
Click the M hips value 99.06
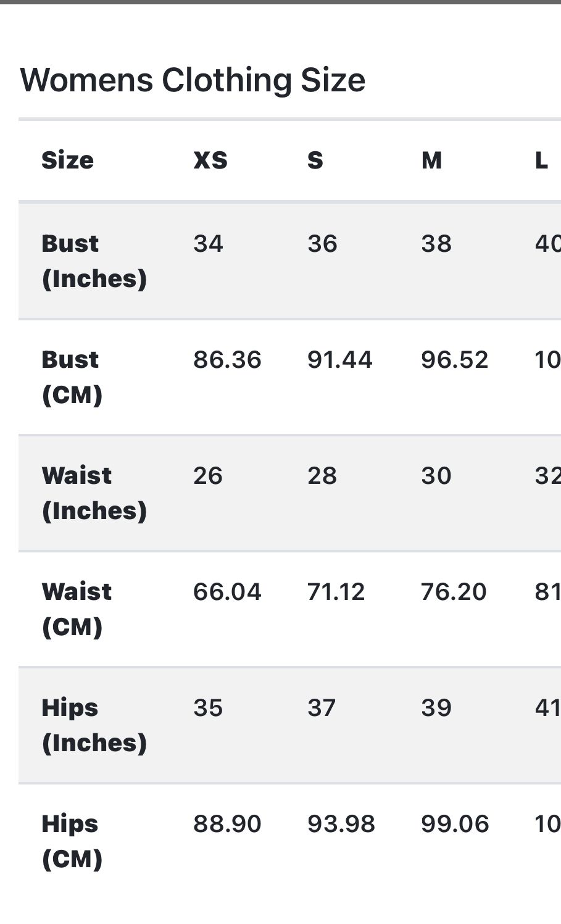coord(455,824)
